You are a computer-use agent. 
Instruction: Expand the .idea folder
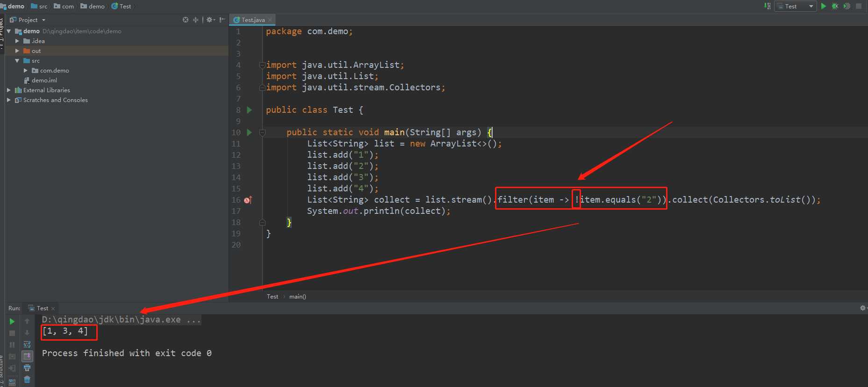17,41
